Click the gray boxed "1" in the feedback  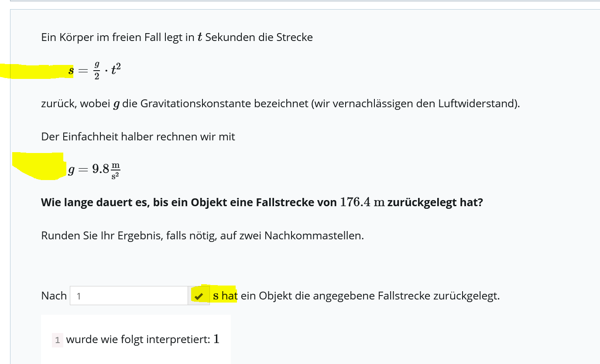(58, 340)
